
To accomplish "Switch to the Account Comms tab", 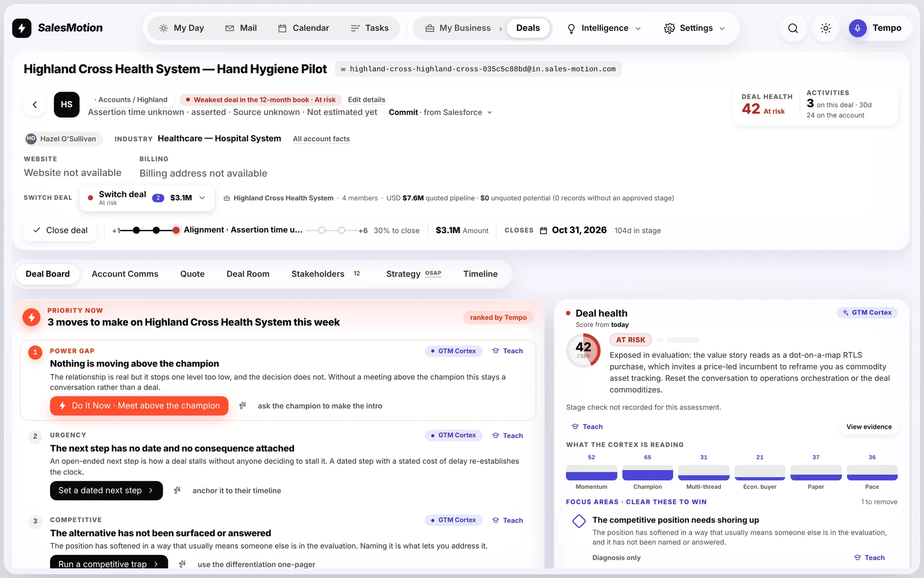I will pos(125,274).
